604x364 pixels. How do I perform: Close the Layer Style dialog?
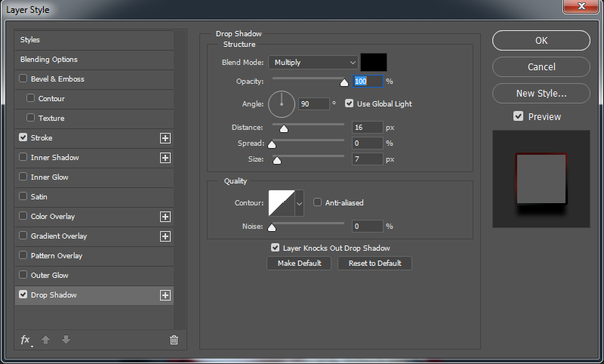click(x=581, y=6)
